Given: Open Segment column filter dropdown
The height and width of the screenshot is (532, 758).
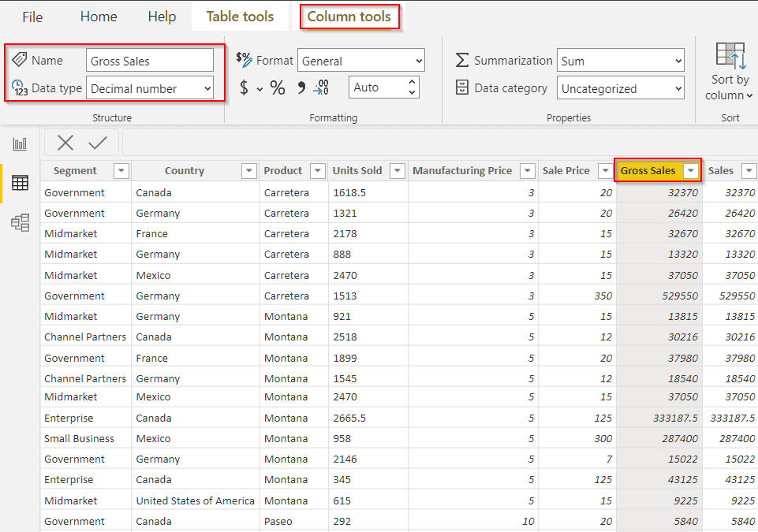Looking at the screenshot, I should point(121,171).
